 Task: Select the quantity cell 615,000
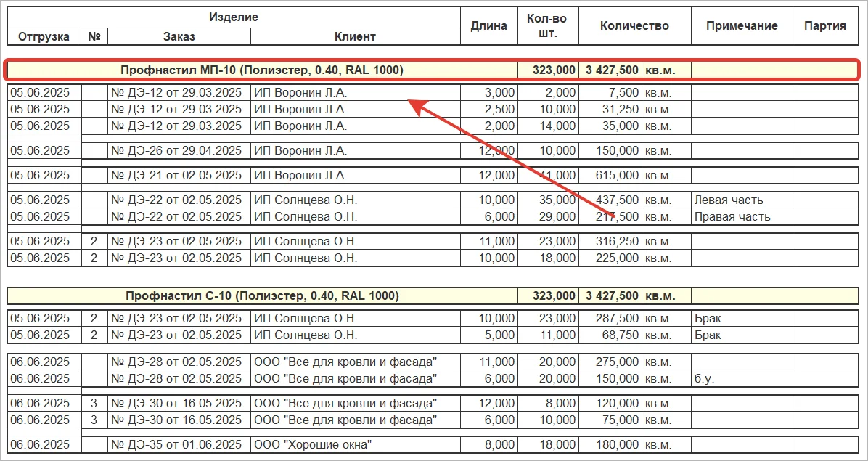[x=610, y=176]
